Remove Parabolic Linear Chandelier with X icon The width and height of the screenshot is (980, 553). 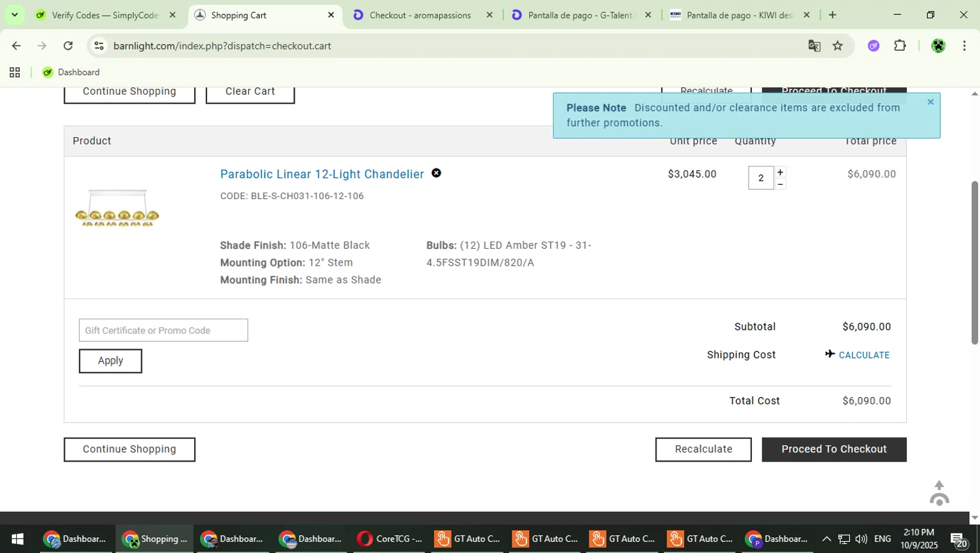(x=436, y=173)
